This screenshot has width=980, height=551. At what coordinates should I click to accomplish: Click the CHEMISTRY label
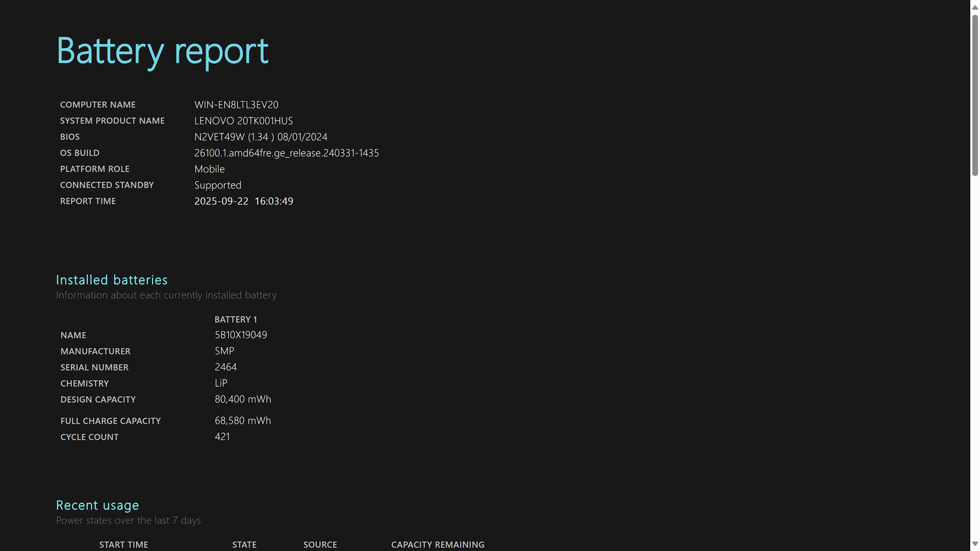85,383
